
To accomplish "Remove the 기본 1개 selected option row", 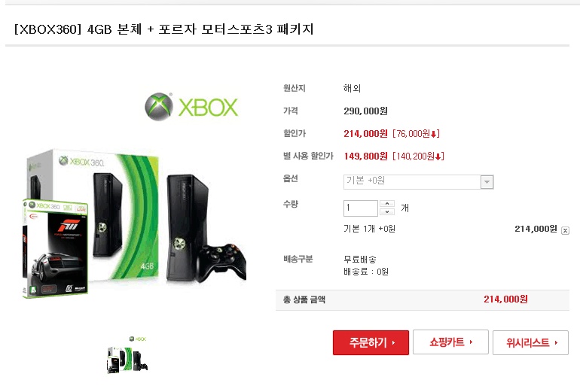I will (565, 230).
